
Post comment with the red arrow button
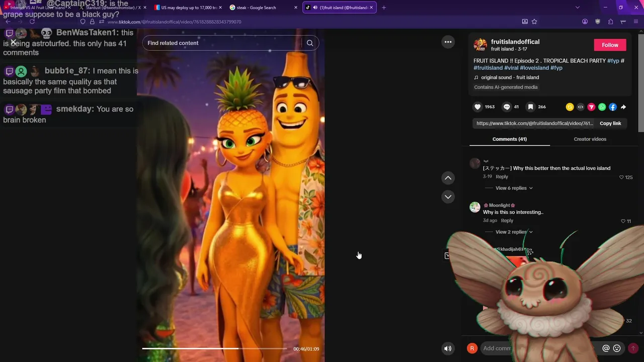(633, 348)
